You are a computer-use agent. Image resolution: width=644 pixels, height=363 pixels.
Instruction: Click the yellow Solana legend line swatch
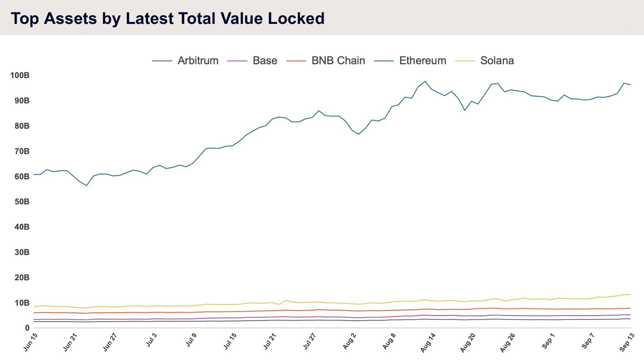pyautogui.click(x=465, y=61)
